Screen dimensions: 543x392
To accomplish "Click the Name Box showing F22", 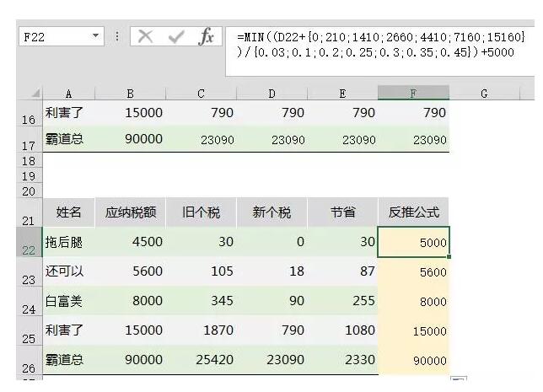I will tap(62, 36).
